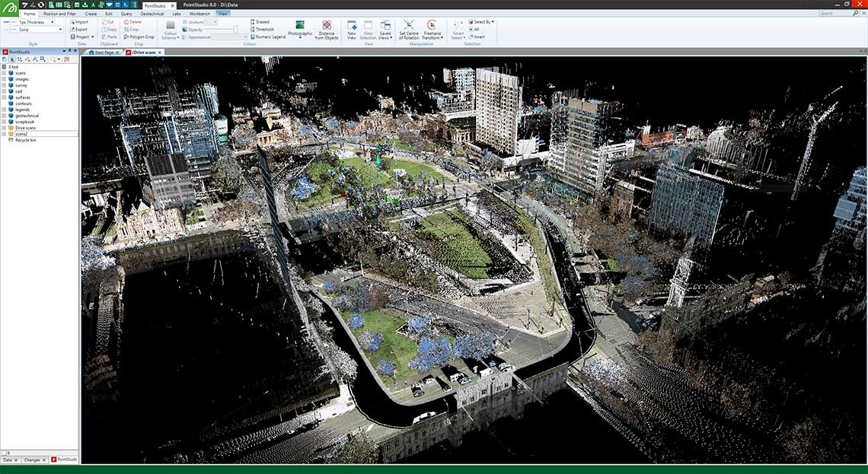Activate Set Centre of Rotation
The width and height of the screenshot is (868, 474).
409,26
